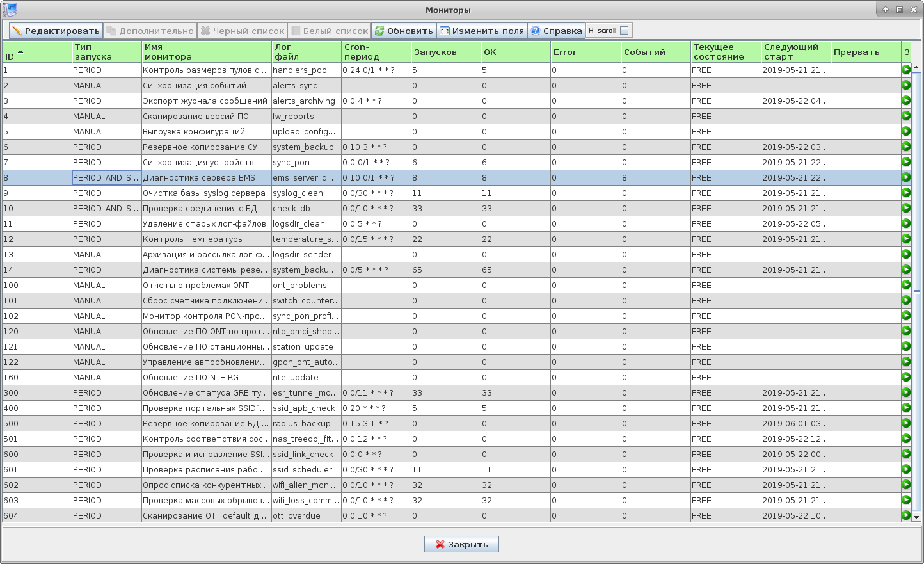Sort by Имя монитора column header

[206, 52]
